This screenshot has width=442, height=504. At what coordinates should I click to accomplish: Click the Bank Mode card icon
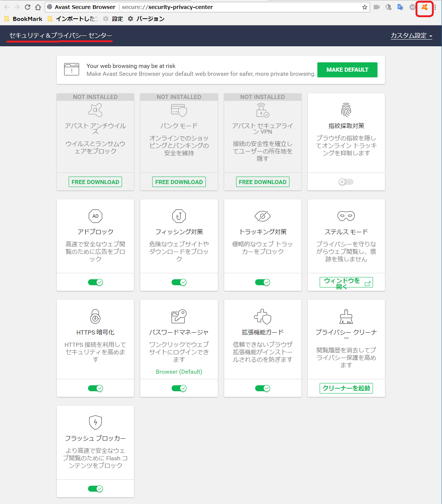pos(179,110)
